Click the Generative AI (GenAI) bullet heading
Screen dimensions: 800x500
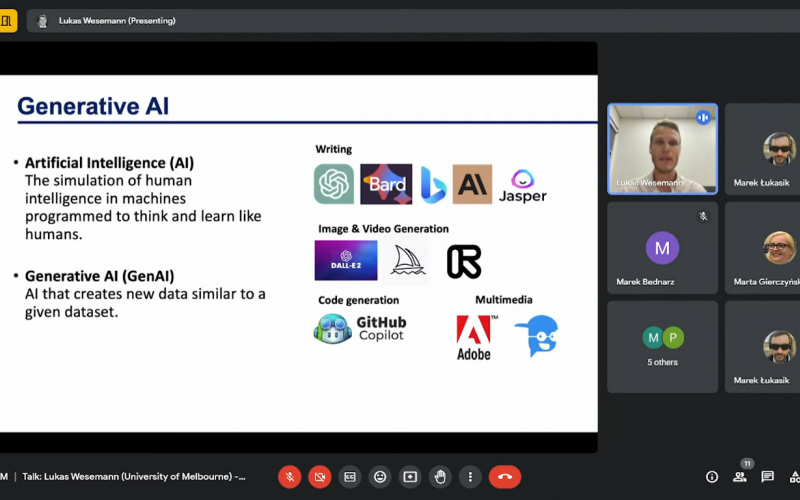[x=99, y=276]
